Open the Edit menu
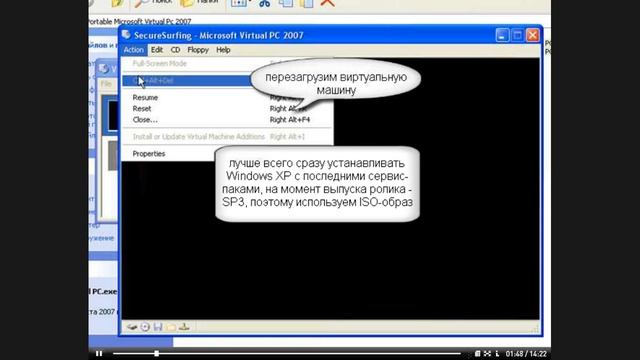 pyautogui.click(x=157, y=50)
